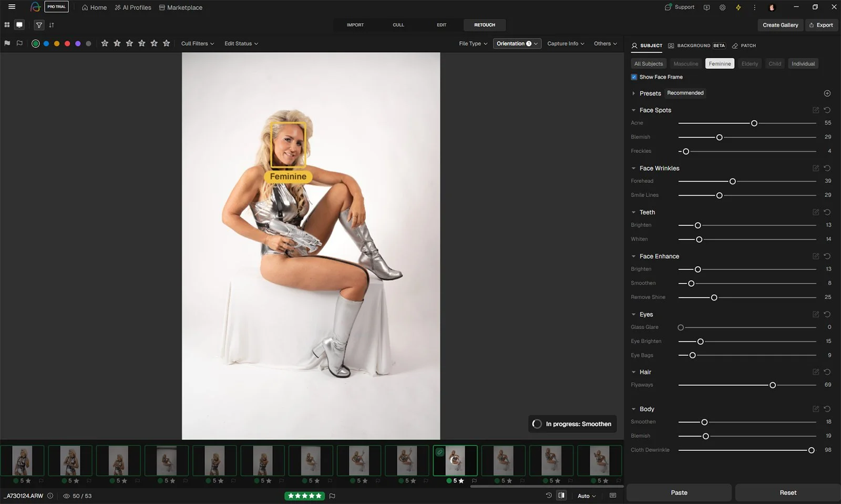This screenshot has width=841, height=504.
Task: Collapse the Face Spots section
Action: click(633, 110)
